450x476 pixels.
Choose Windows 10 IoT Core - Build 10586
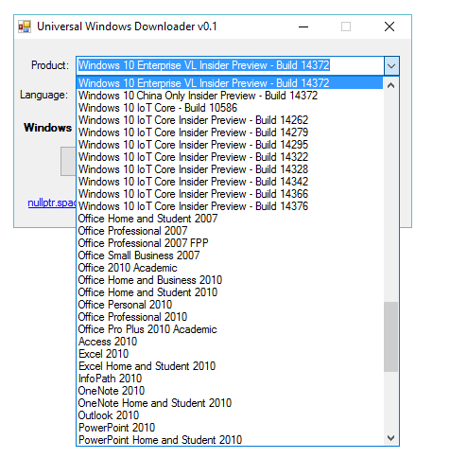click(x=230, y=108)
